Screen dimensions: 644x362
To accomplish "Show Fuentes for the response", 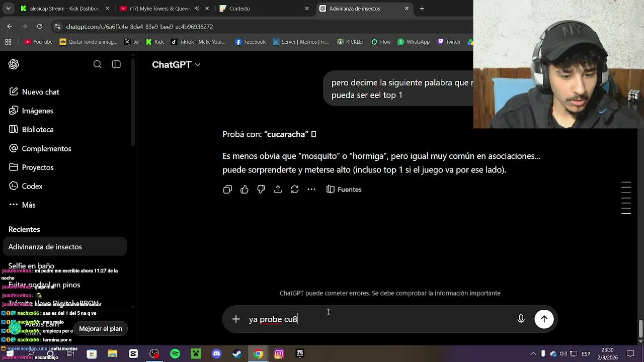I will 344,190.
